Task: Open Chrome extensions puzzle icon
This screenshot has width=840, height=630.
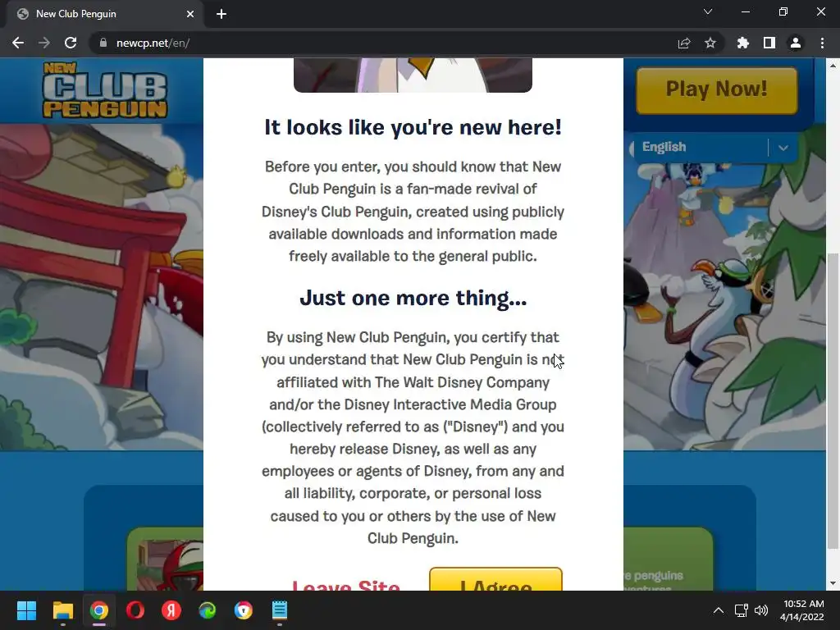Action: pyautogui.click(x=742, y=43)
